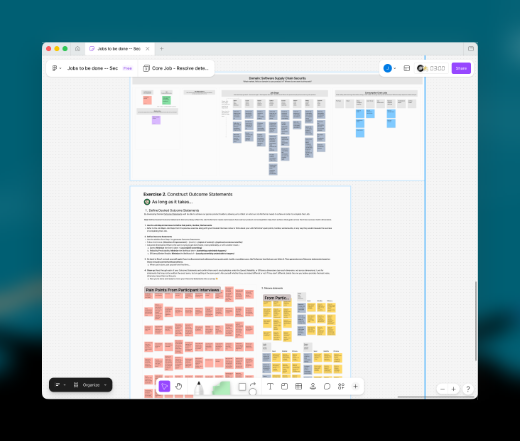Click the horizontal scrollbar at bottom
The width and height of the screenshot is (520, 441).
point(436,397)
